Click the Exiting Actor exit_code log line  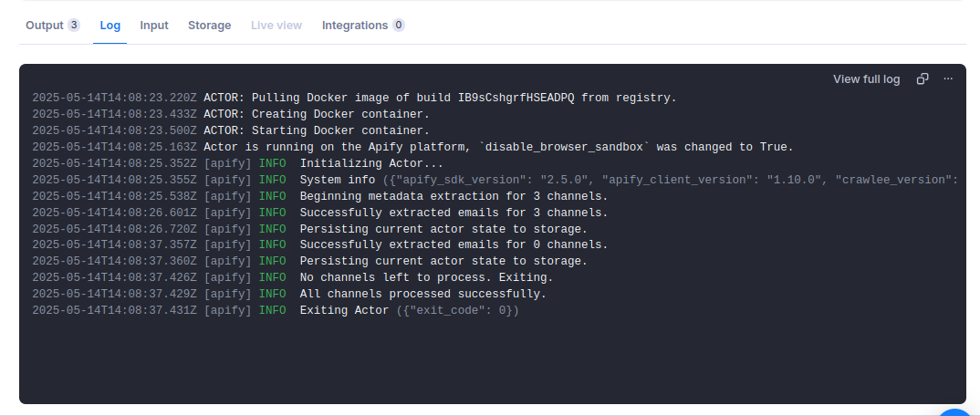click(409, 310)
